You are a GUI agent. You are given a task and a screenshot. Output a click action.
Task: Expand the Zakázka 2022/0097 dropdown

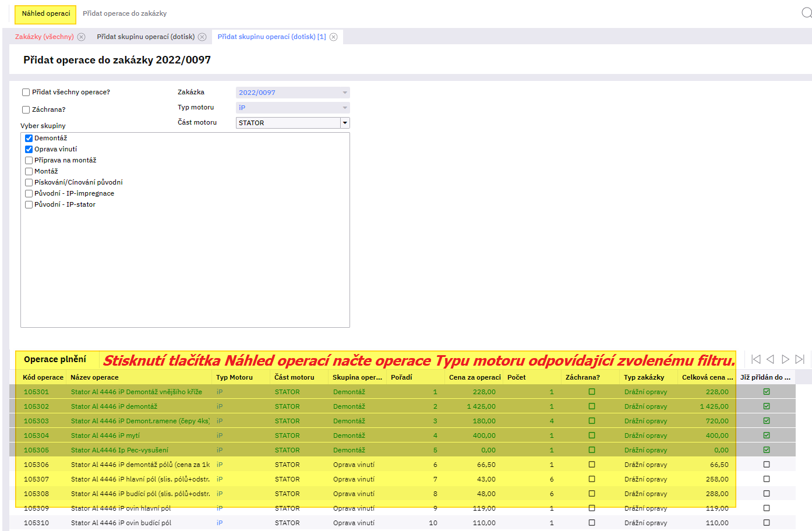[345, 93]
